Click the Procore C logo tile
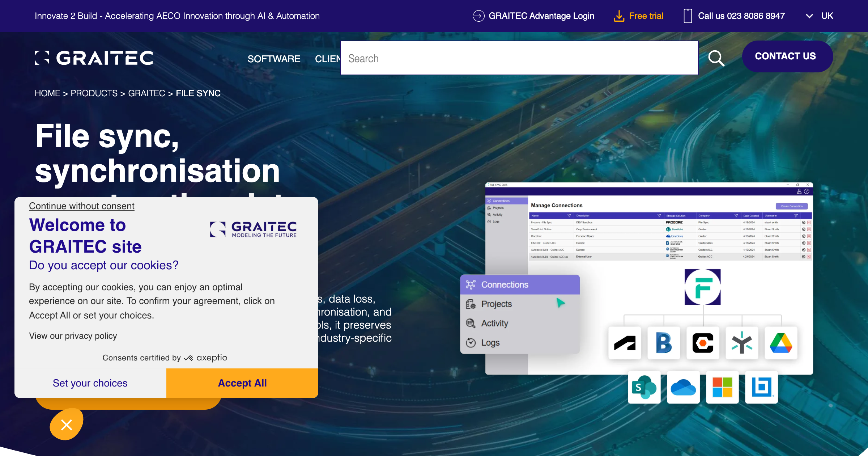The width and height of the screenshot is (868, 456). point(703,343)
